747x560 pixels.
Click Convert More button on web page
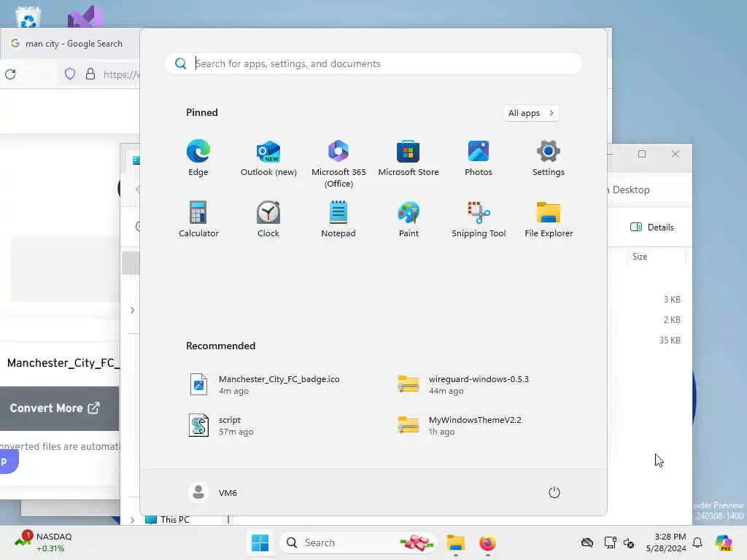pos(59,408)
